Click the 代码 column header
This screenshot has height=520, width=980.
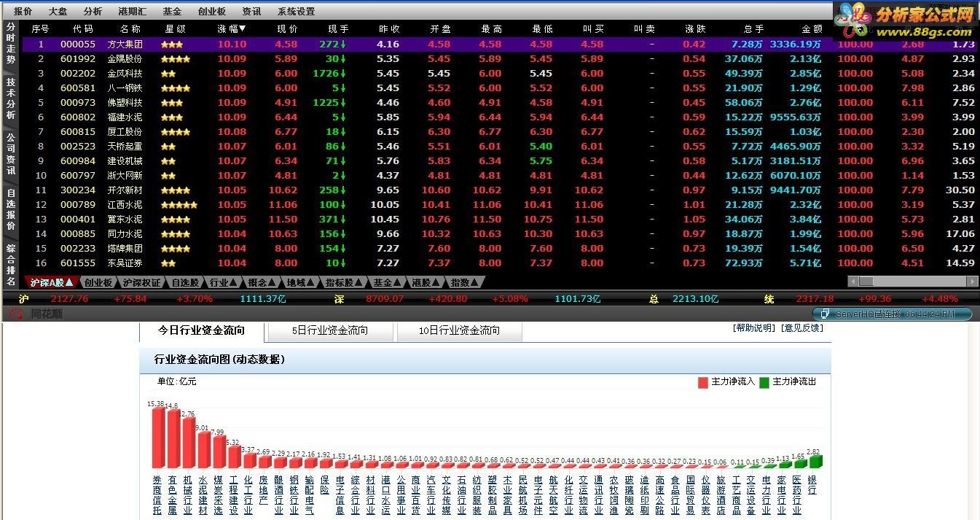pos(83,29)
